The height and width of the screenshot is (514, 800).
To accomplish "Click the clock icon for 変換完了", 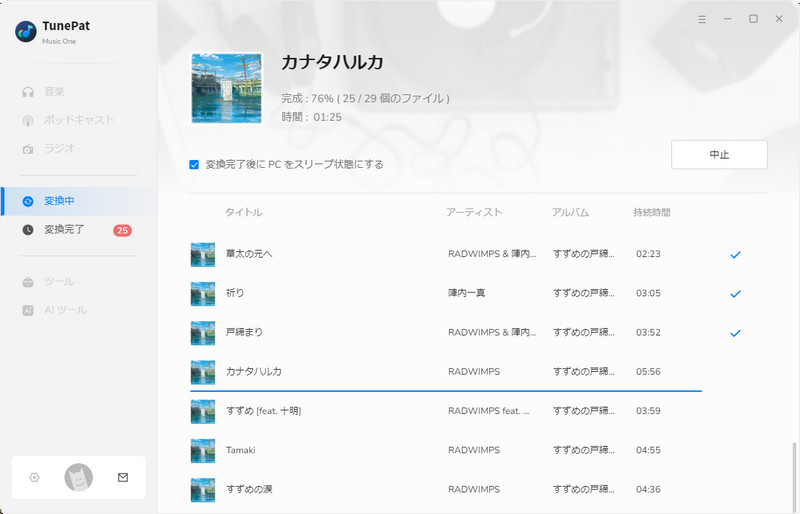I will coord(28,230).
